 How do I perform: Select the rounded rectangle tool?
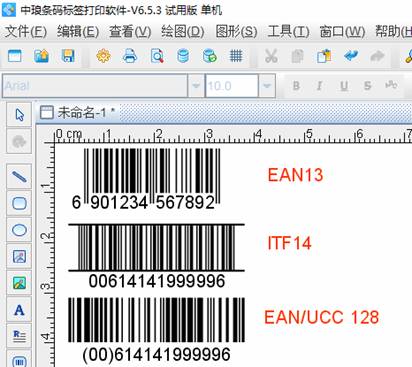pyautogui.click(x=19, y=203)
